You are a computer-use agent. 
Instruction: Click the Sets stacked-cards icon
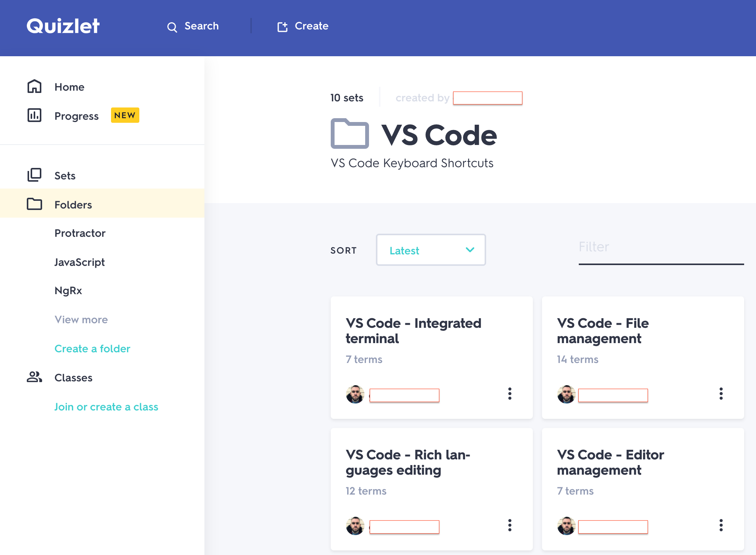point(34,175)
